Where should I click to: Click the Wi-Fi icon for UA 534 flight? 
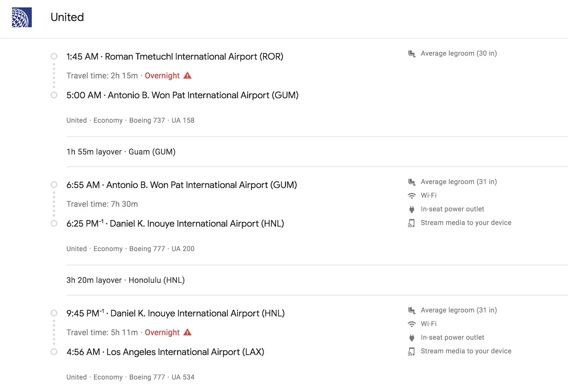[x=412, y=324]
